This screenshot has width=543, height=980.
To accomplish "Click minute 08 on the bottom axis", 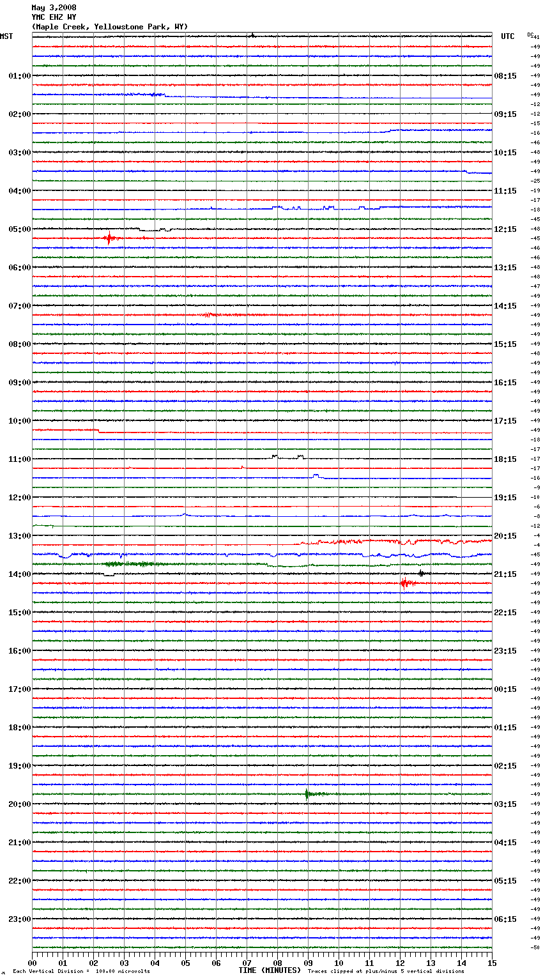I will click(x=277, y=963).
